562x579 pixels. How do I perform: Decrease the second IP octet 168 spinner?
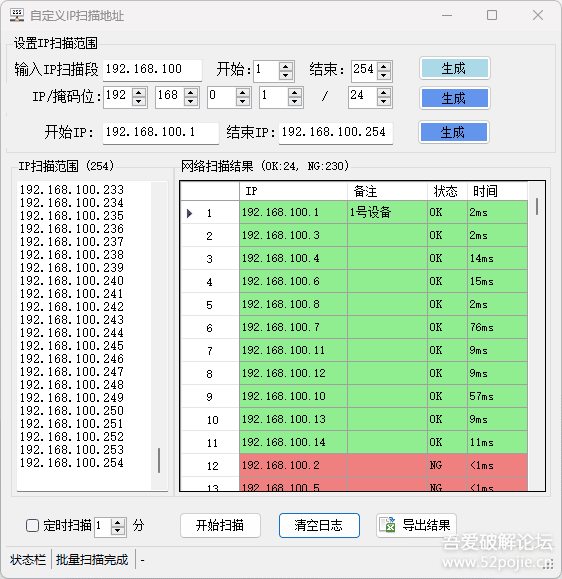point(191,102)
